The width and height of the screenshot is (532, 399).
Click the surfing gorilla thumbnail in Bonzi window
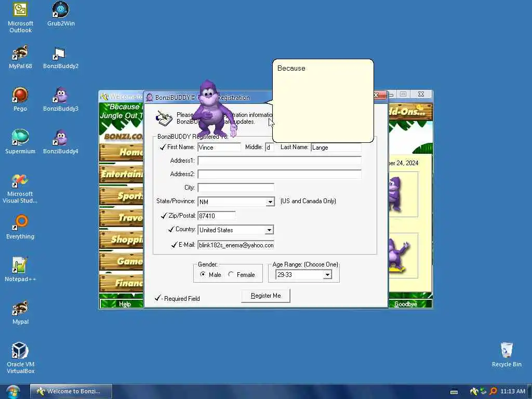[x=403, y=256]
